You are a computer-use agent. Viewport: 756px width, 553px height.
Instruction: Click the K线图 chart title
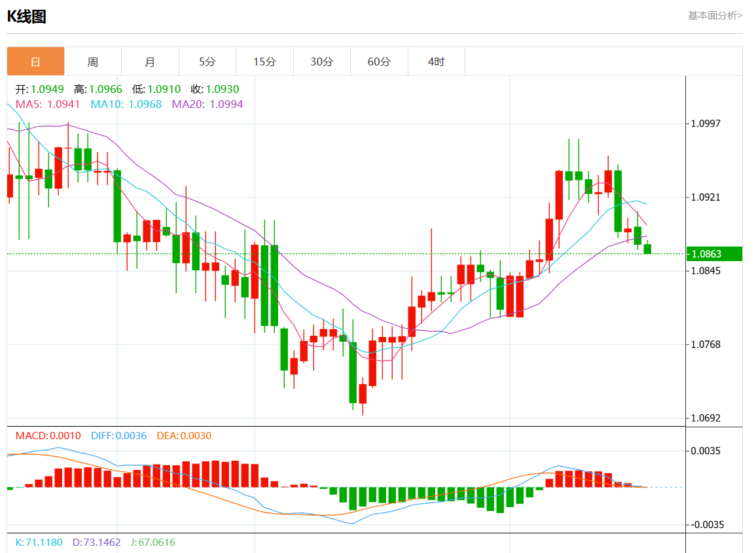pyautogui.click(x=27, y=17)
